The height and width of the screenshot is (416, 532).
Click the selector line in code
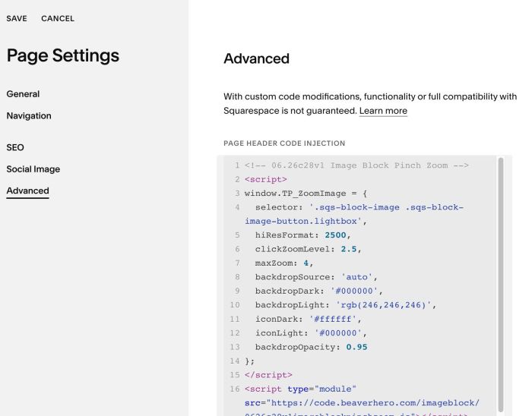[354, 214]
